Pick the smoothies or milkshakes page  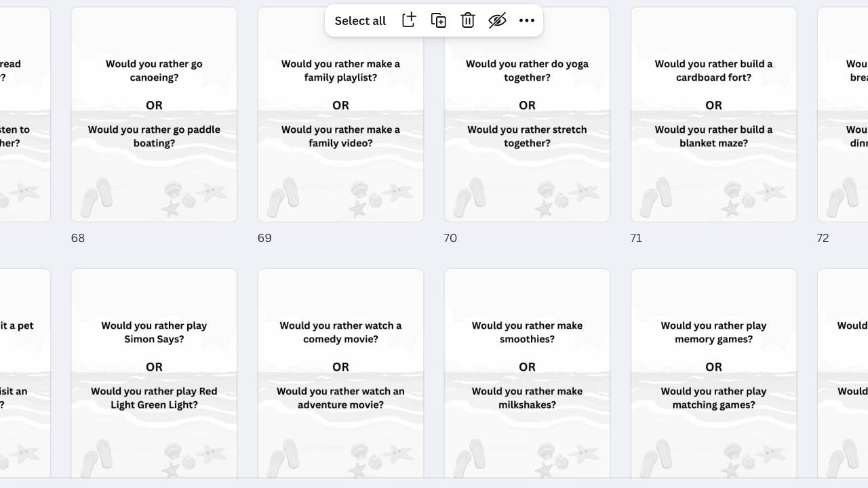point(527,373)
